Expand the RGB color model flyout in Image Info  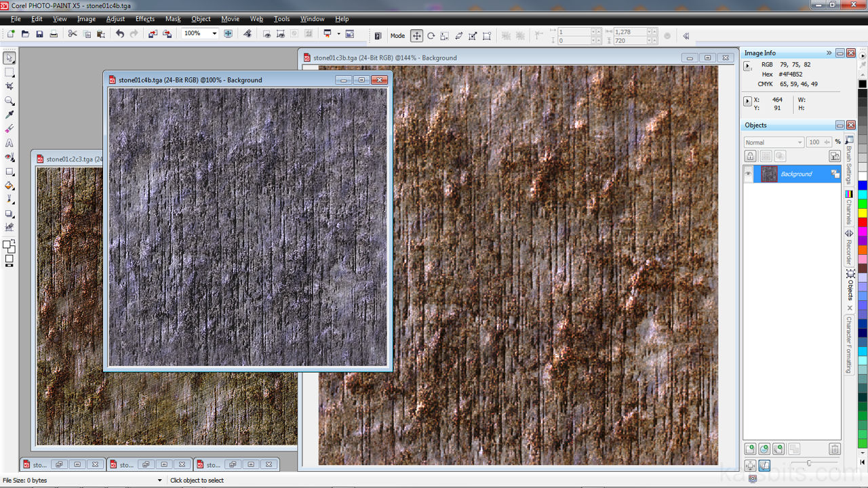tap(748, 66)
